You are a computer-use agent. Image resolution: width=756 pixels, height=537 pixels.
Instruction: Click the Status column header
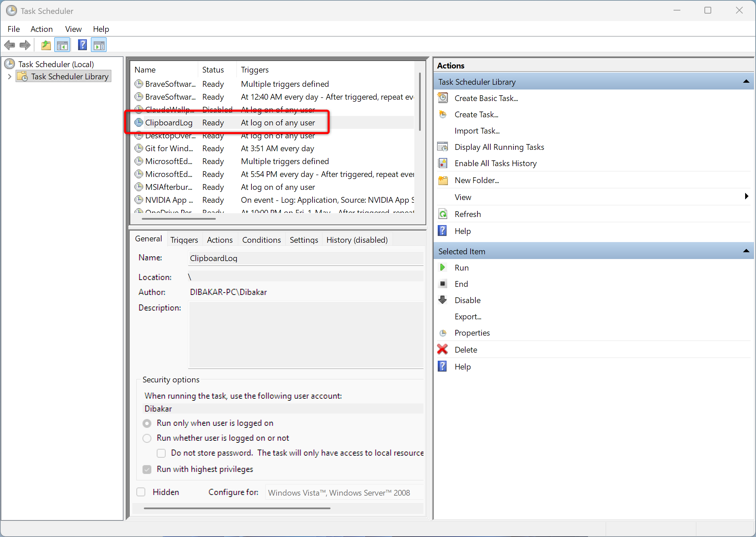pos(217,69)
